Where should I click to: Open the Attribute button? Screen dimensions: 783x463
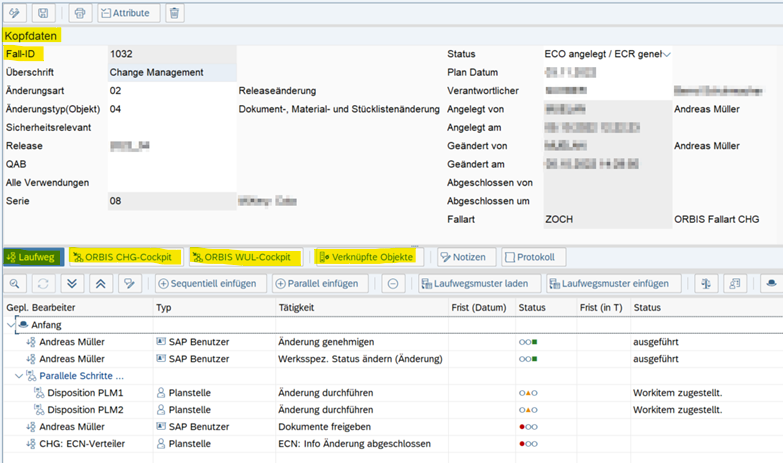tap(128, 13)
